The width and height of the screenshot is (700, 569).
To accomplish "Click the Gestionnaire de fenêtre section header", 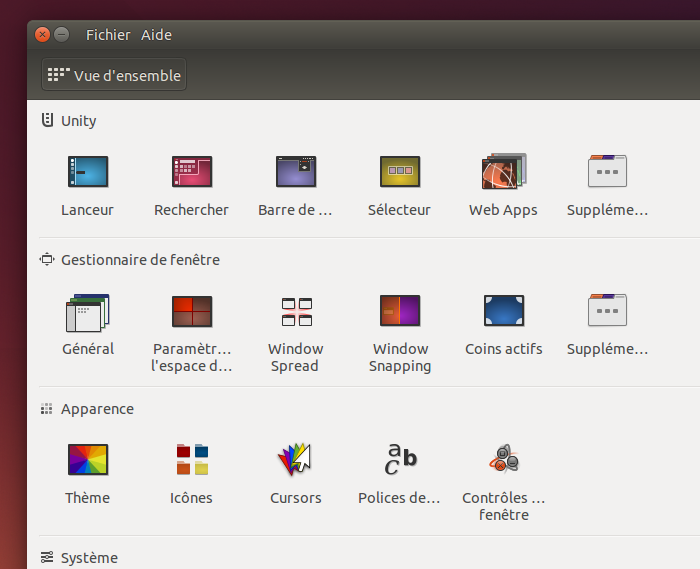I will (x=140, y=260).
